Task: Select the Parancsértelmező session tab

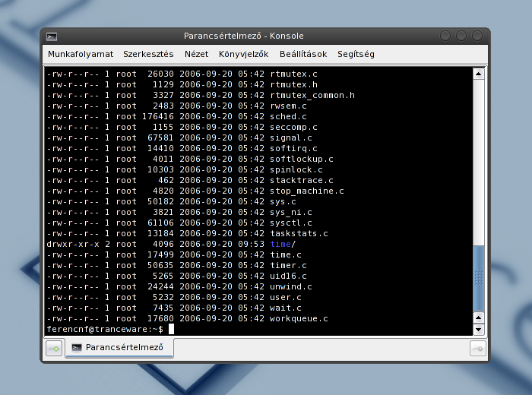Action: pos(119,348)
